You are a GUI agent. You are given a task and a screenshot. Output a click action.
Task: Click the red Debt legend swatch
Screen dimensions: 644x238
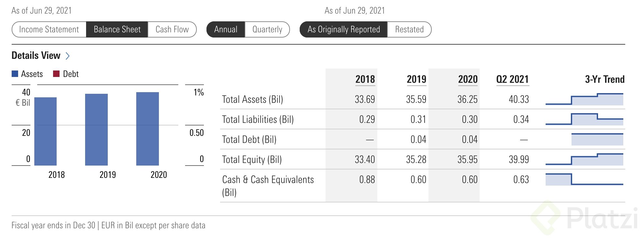coord(56,74)
